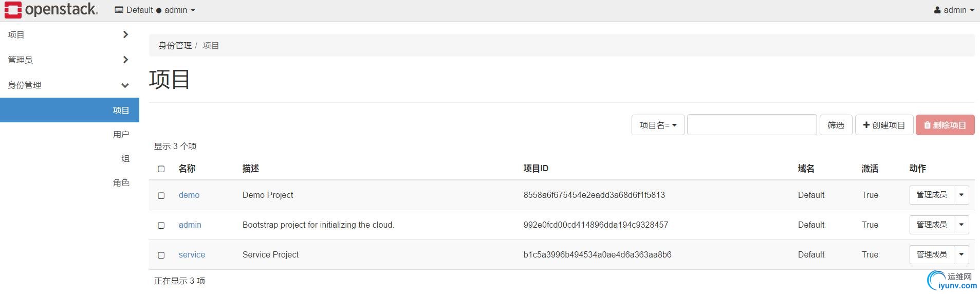Tick the select-all checkbox in the table header
The image size is (980, 294).
[x=161, y=169]
